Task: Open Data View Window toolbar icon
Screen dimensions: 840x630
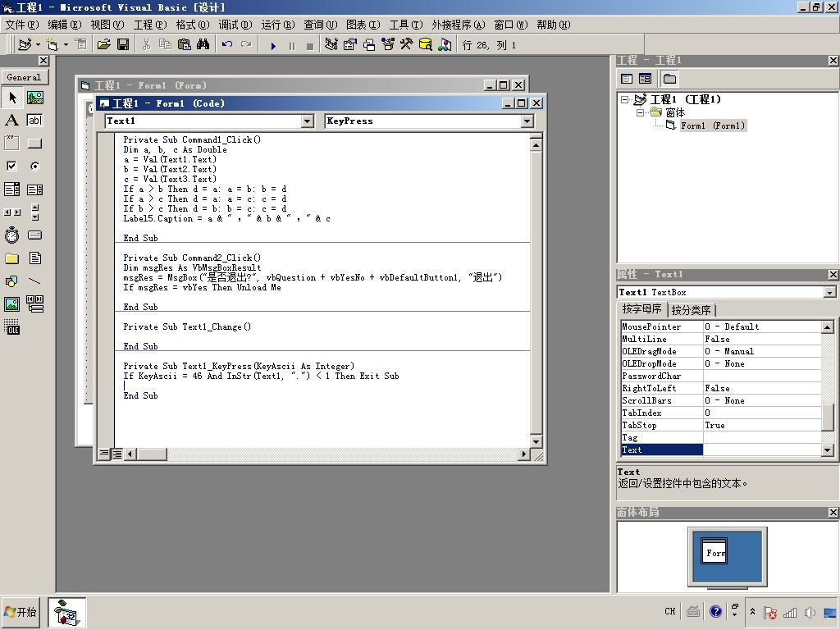Action: [426, 45]
